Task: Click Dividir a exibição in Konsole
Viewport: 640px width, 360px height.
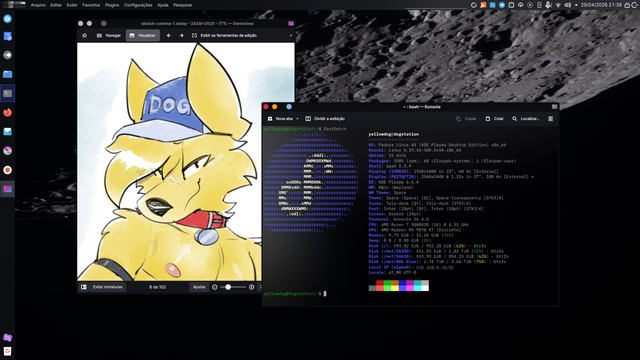Action: click(325, 119)
